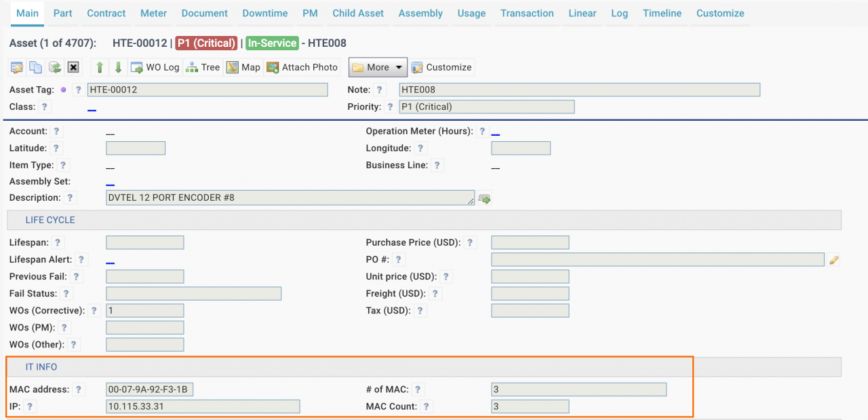Image resolution: width=868 pixels, height=420 pixels.
Task: Click the black X delete icon
Action: (73, 67)
